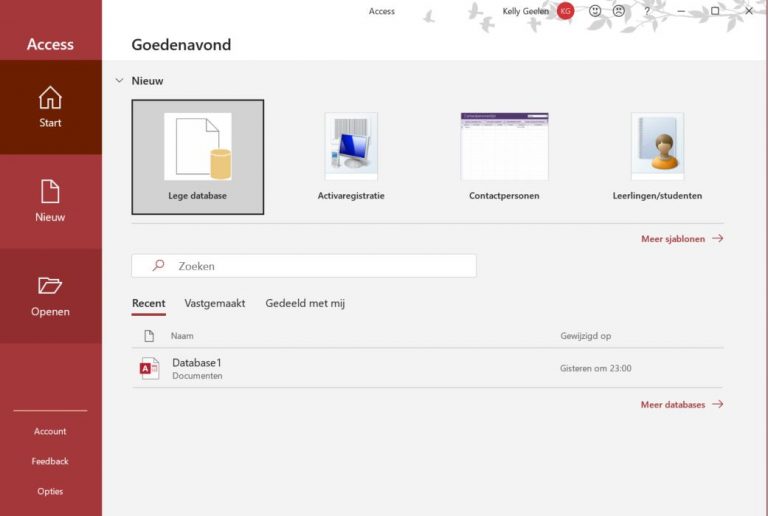
Task: Click the Database1 Access file icon
Action: (x=149, y=368)
